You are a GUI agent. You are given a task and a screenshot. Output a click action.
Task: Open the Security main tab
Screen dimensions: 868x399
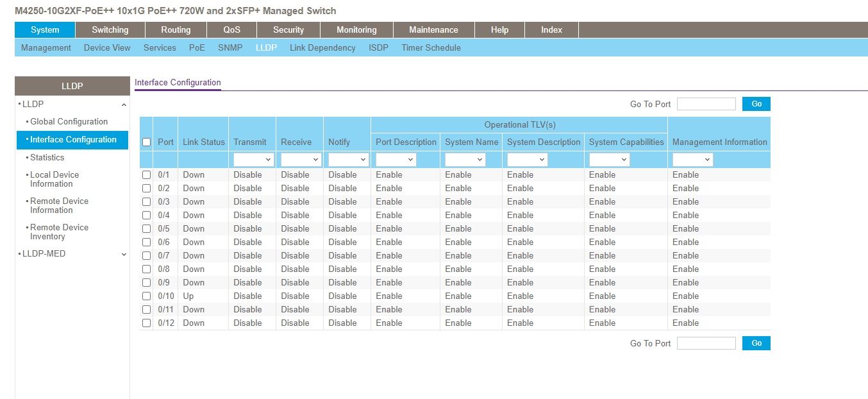coord(288,30)
